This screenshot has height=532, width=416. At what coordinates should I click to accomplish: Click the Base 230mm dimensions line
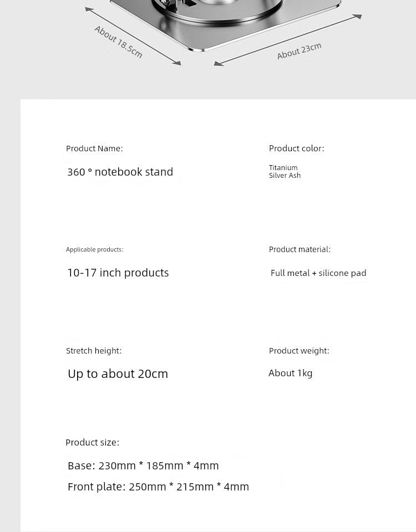(x=143, y=465)
